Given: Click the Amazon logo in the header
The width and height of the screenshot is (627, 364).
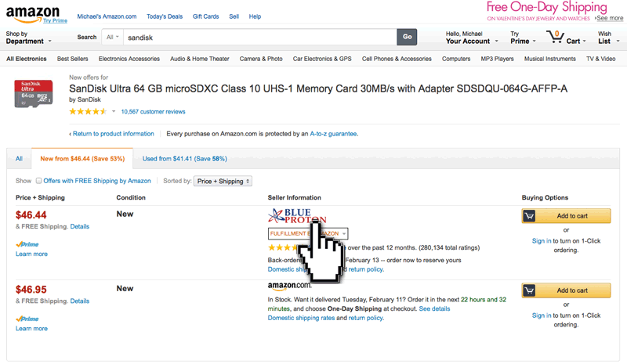Looking at the screenshot, I should [32, 12].
